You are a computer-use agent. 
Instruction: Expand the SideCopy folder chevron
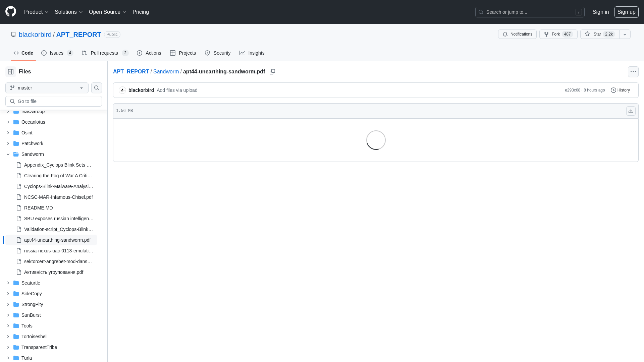(8, 294)
